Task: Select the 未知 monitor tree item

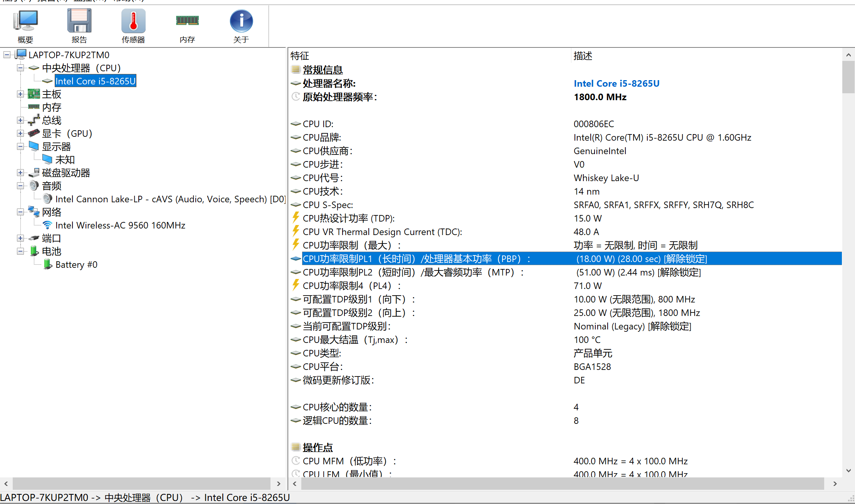Action: [x=65, y=160]
